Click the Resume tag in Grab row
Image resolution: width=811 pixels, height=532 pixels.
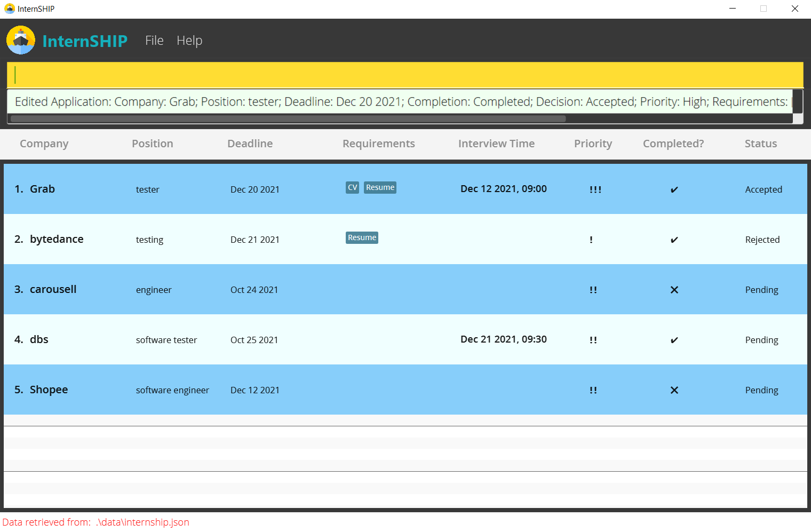coord(380,187)
